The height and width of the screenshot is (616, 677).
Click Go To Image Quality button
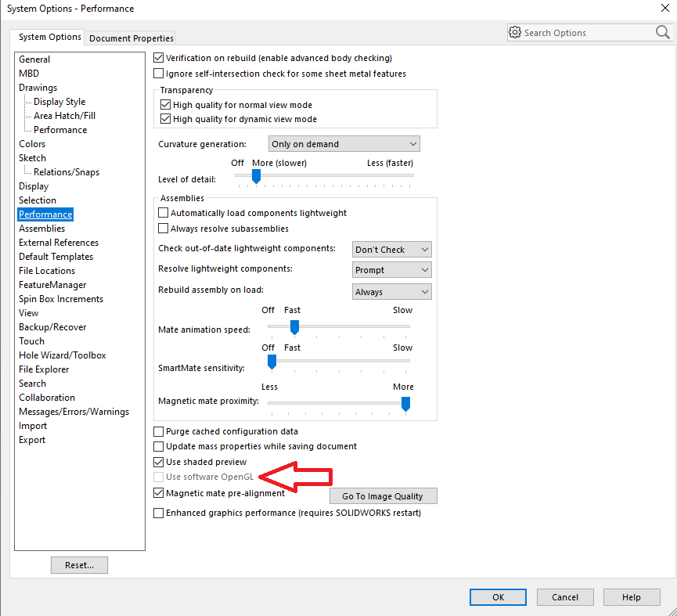[383, 496]
